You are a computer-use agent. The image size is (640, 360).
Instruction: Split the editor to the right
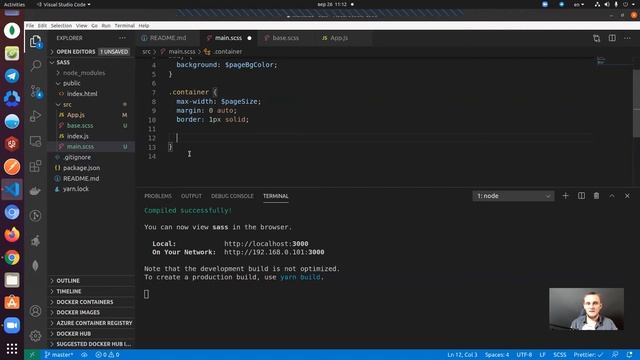tap(612, 38)
